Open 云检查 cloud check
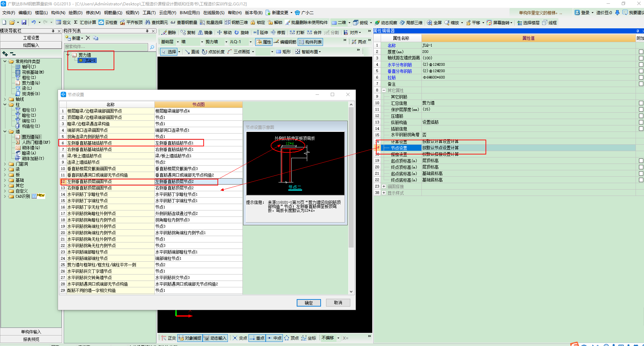Screen dimensions: 644x346 (108, 22)
